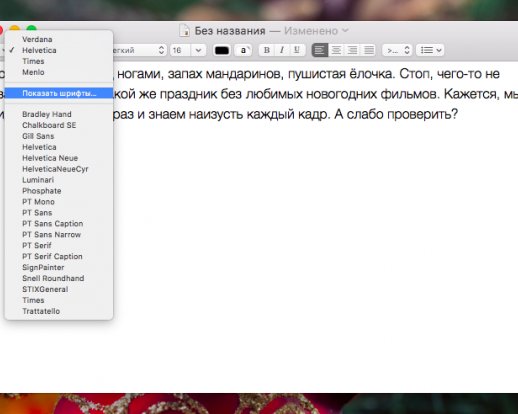Choose Gill Sans font

point(59,136)
